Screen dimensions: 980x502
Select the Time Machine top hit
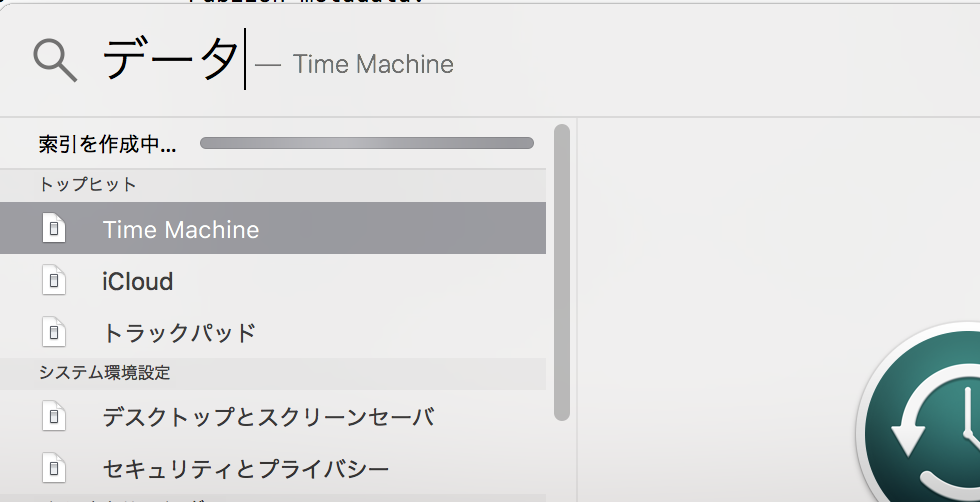272,228
